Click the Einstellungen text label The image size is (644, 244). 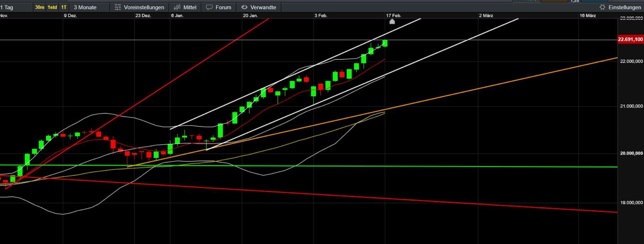point(625,7)
